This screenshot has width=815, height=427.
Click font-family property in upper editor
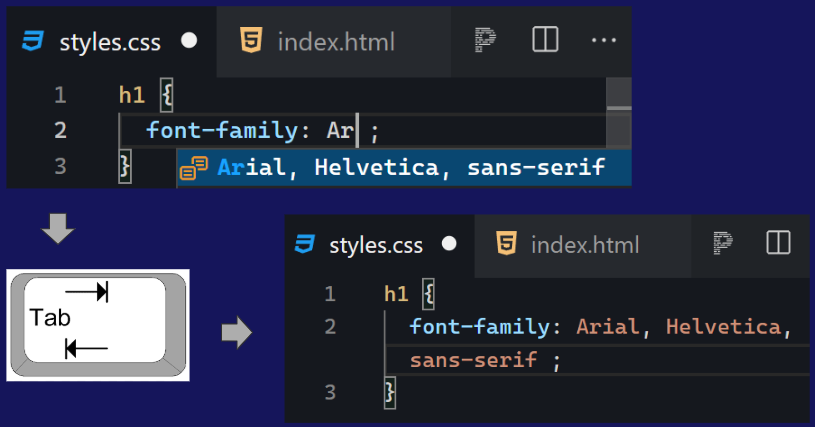pos(222,130)
